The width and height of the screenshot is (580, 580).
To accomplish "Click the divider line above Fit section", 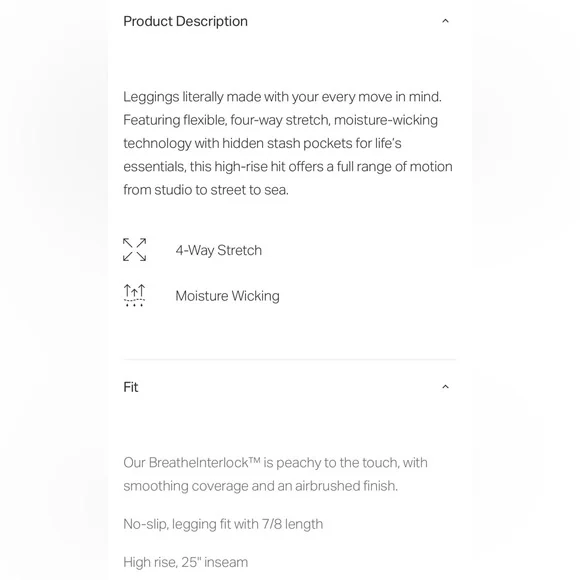I will coord(290,359).
